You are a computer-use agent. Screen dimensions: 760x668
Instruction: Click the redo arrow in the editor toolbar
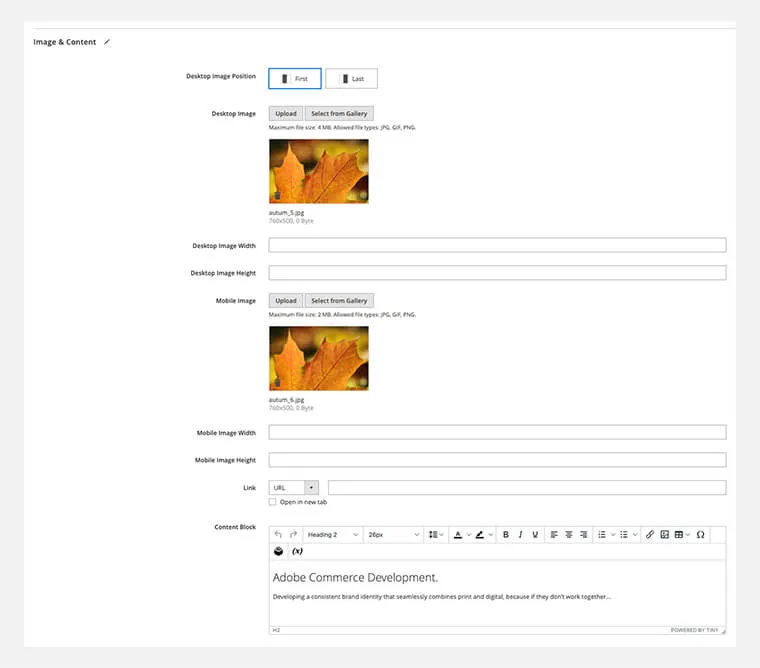pos(293,534)
